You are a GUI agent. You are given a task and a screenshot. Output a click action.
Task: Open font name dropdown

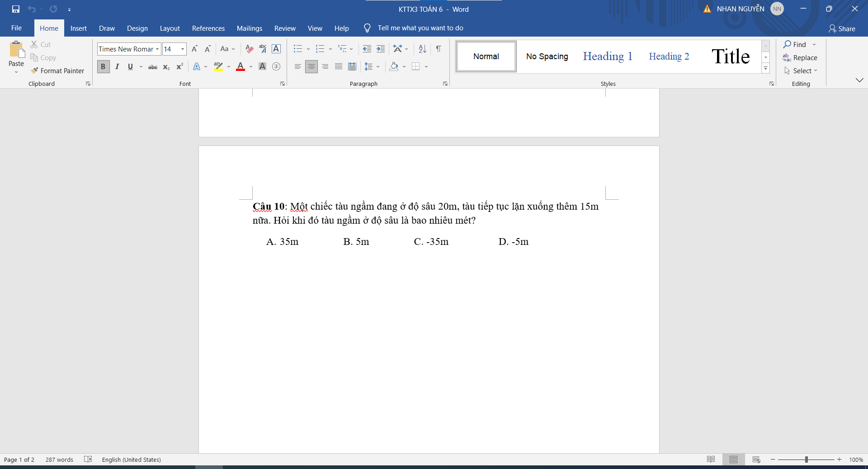tap(157, 49)
